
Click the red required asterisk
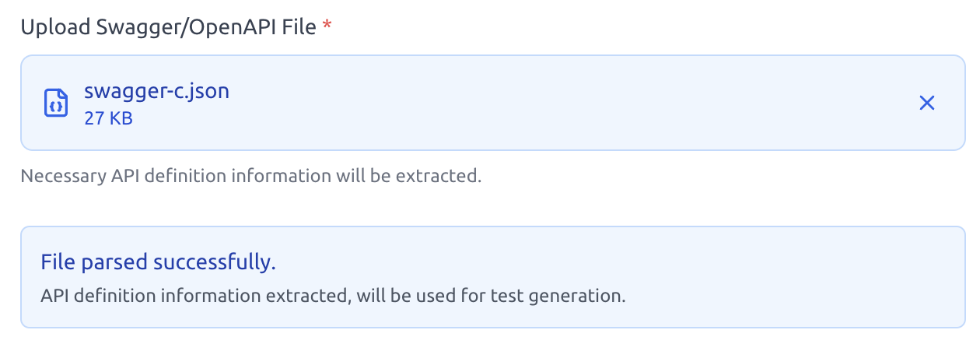click(327, 26)
